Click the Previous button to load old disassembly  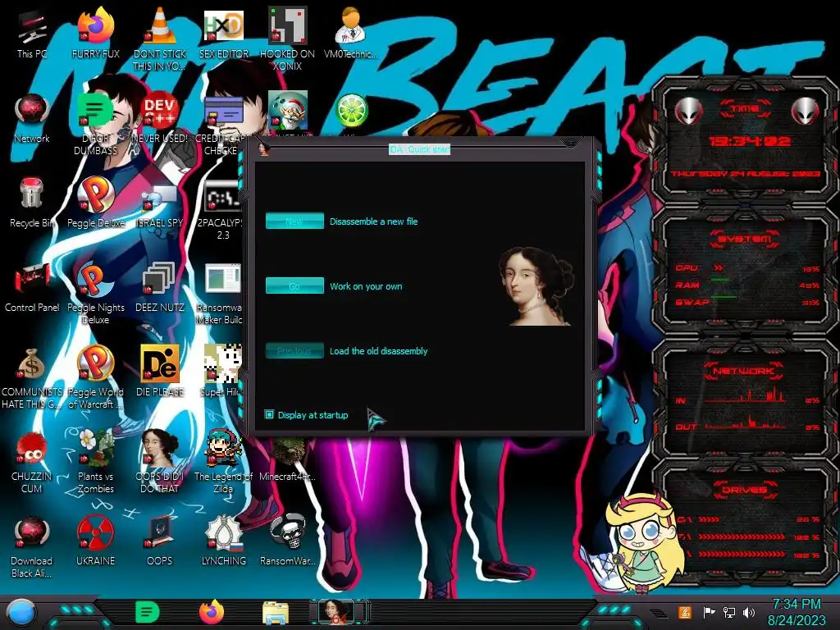[294, 350]
